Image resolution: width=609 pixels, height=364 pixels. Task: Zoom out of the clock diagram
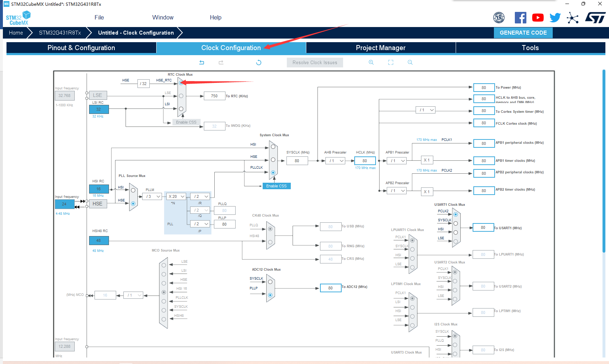(x=410, y=62)
